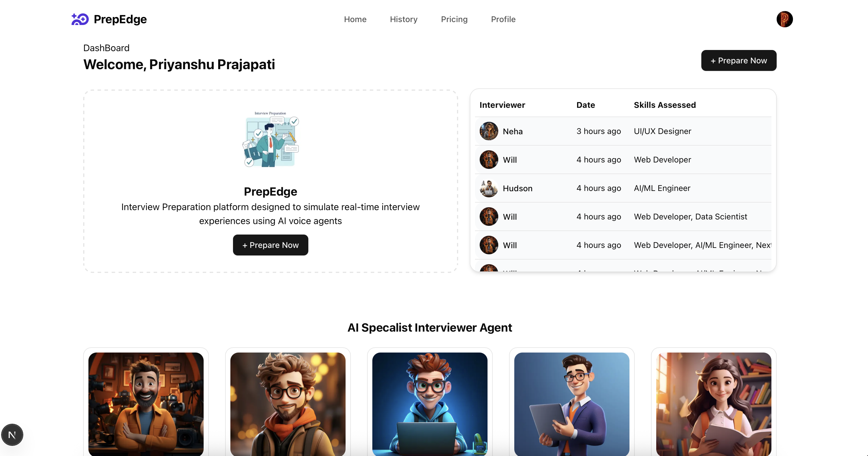This screenshot has width=868, height=456.
Task: Select the agent in blue hoodie with laptop
Action: (x=430, y=404)
